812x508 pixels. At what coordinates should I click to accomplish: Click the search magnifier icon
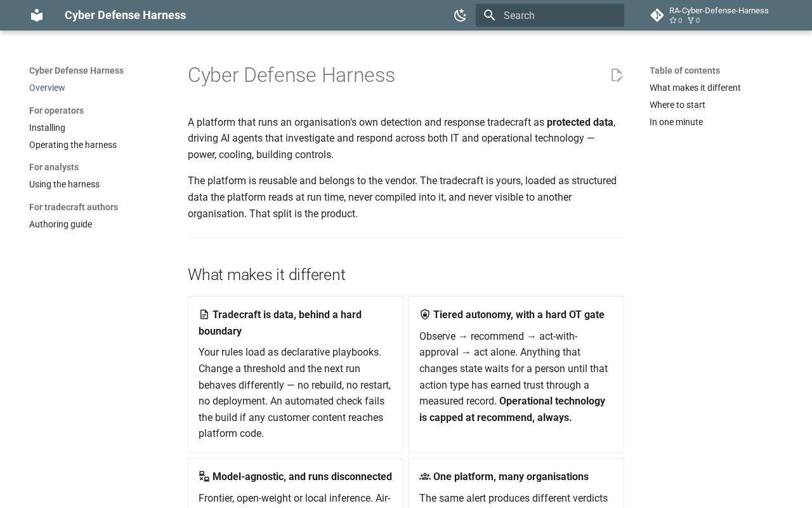pos(489,15)
